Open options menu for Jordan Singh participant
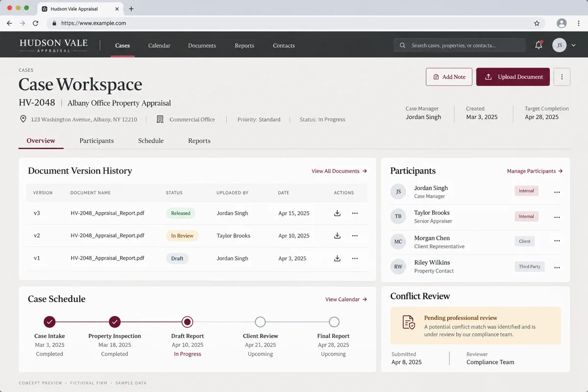588x392 pixels. (557, 192)
